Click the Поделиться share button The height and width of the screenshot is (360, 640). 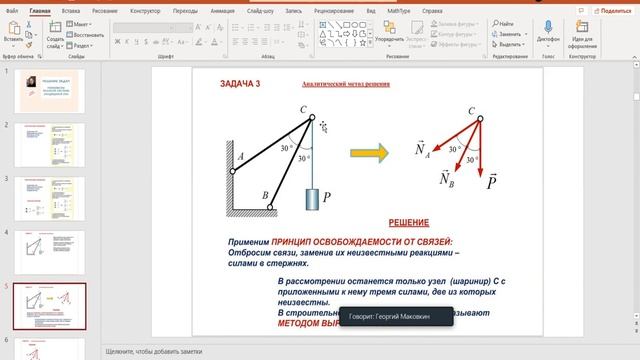613,11
